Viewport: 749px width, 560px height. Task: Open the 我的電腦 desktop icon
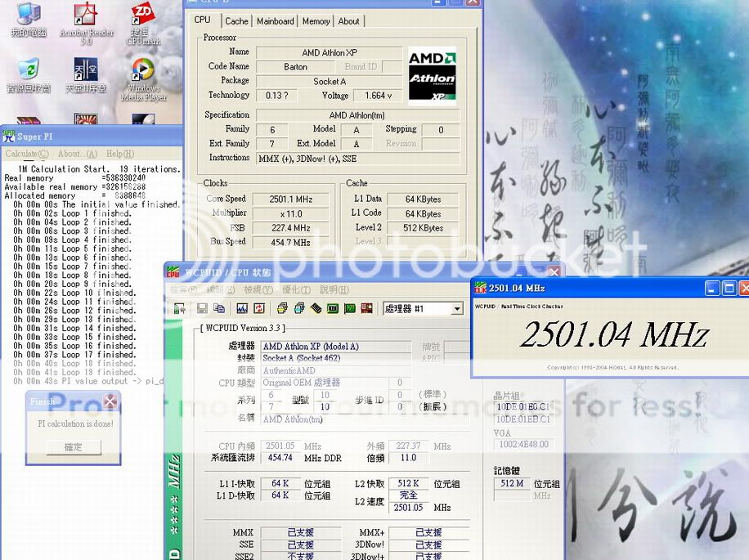coord(29,19)
